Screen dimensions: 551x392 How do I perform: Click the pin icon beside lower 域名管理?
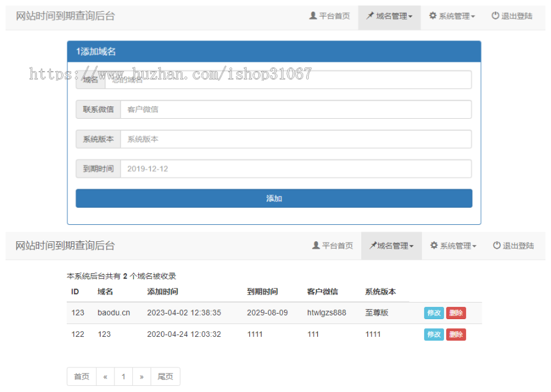click(373, 246)
